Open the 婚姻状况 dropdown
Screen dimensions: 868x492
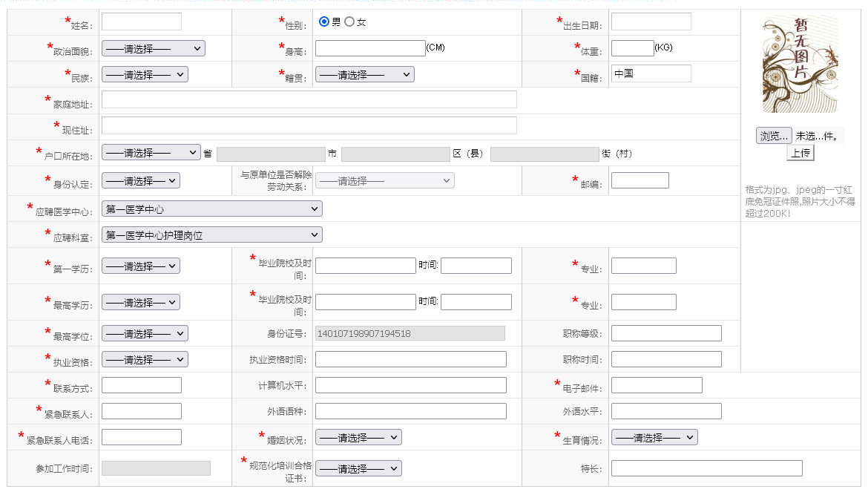(358, 438)
